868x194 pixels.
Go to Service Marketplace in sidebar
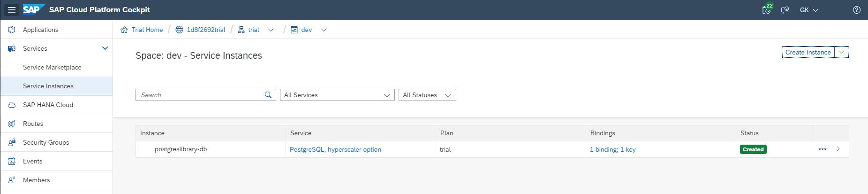coord(52,67)
